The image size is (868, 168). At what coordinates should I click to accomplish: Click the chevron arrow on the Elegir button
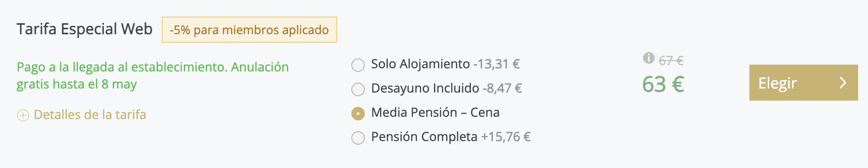coord(843,83)
